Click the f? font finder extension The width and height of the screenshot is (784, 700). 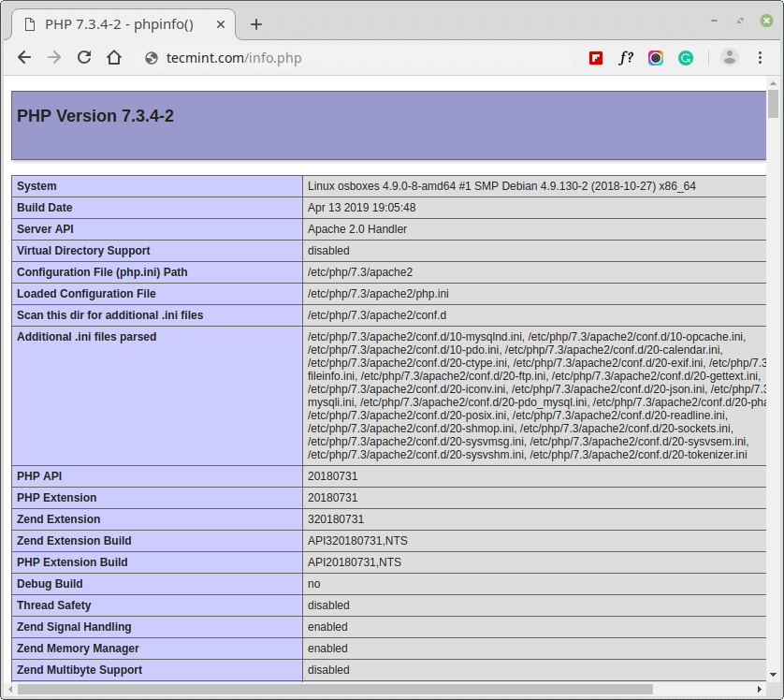point(626,58)
